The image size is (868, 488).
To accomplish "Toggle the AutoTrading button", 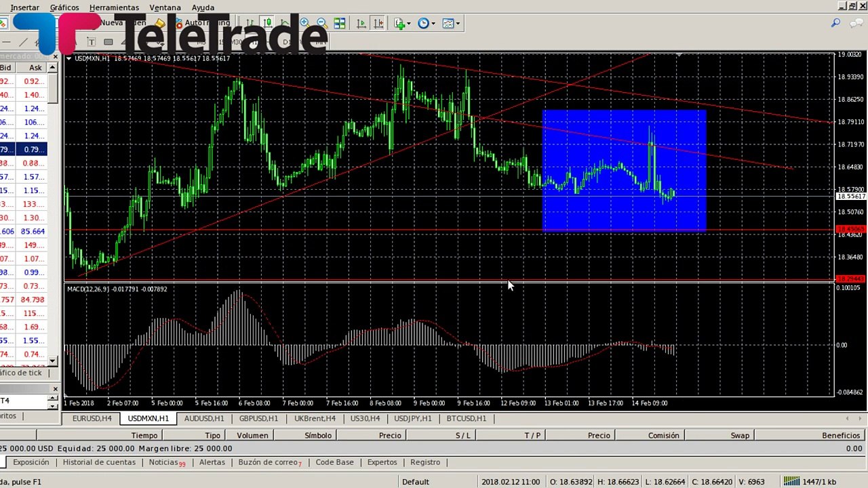I will tap(203, 23).
